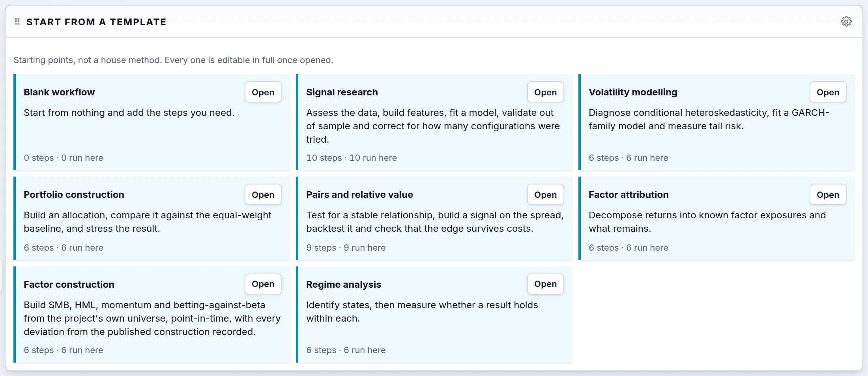The height and width of the screenshot is (376, 868).
Task: Open the panel settings gear icon
Action: coord(846,21)
